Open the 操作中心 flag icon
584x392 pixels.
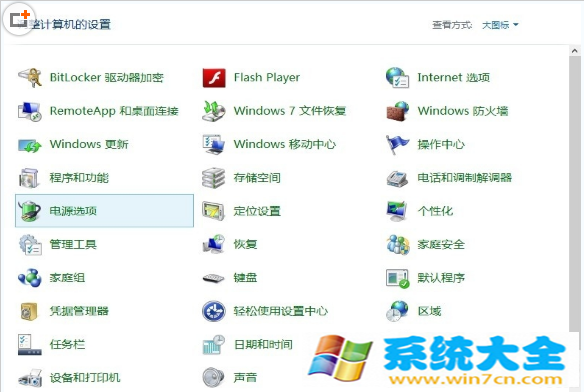(398, 145)
